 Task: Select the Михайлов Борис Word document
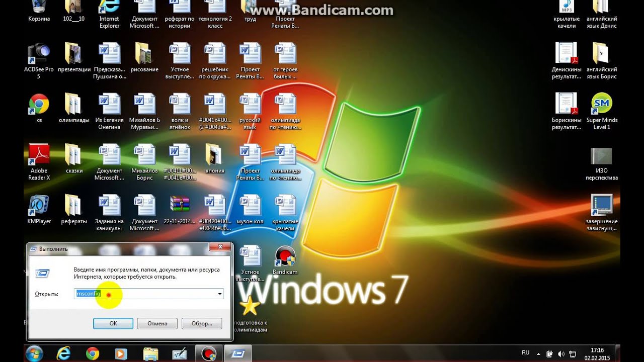pos(144,162)
